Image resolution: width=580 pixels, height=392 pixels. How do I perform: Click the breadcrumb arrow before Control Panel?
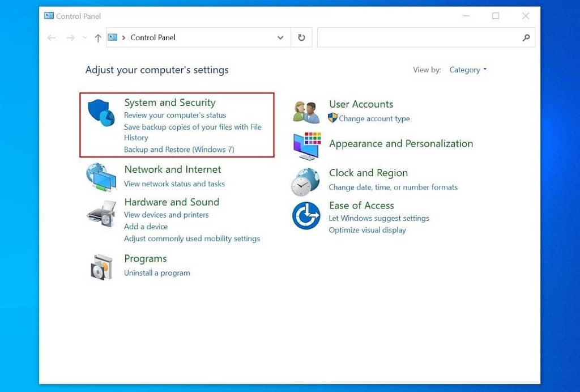tap(123, 38)
